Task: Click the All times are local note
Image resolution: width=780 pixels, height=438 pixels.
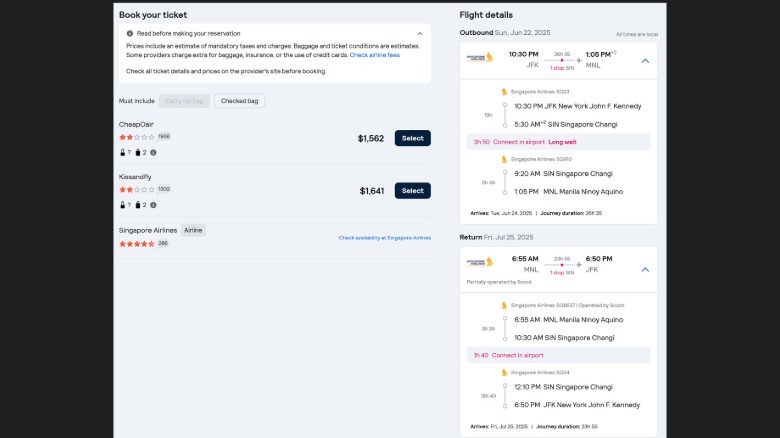Action: [x=637, y=34]
